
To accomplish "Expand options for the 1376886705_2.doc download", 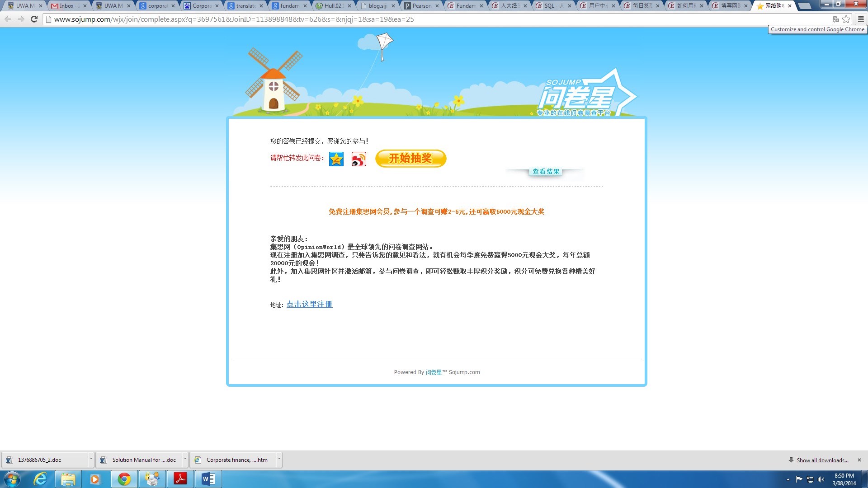I will point(91,459).
